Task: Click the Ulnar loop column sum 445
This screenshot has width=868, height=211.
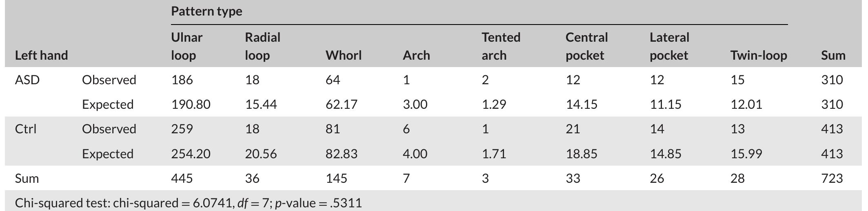Action: coord(182,178)
